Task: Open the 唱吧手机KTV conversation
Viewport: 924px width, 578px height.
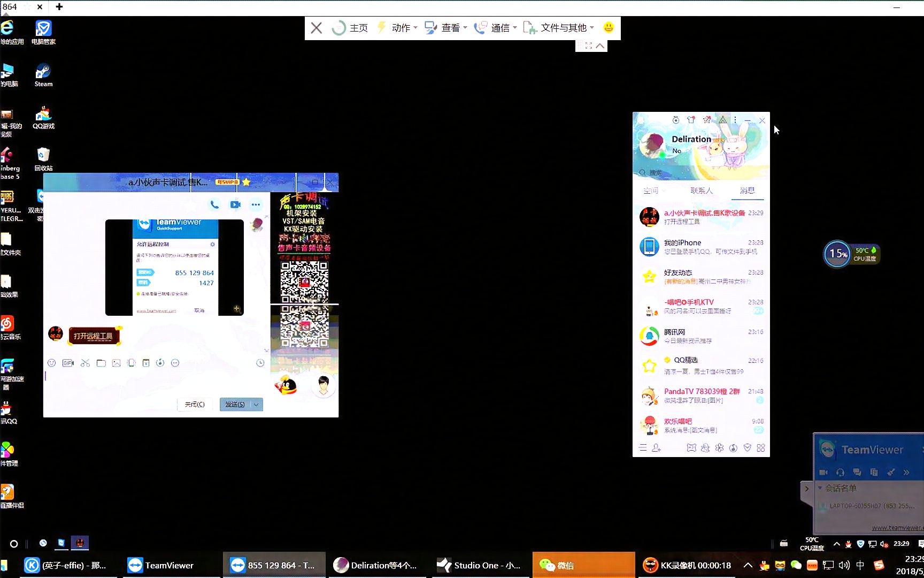Action: click(701, 307)
